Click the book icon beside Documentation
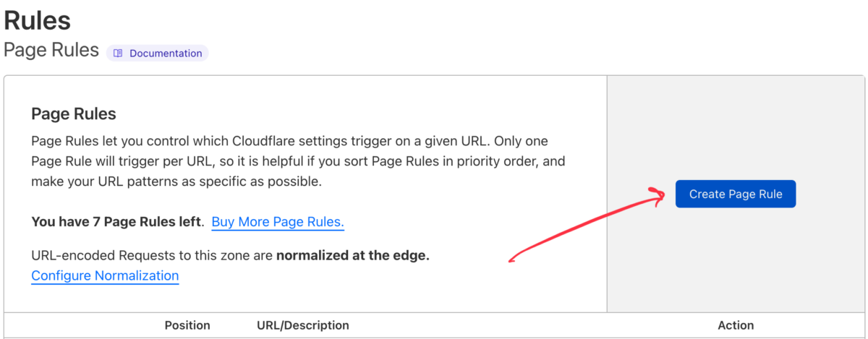This screenshot has height=339, width=868. pos(118,53)
